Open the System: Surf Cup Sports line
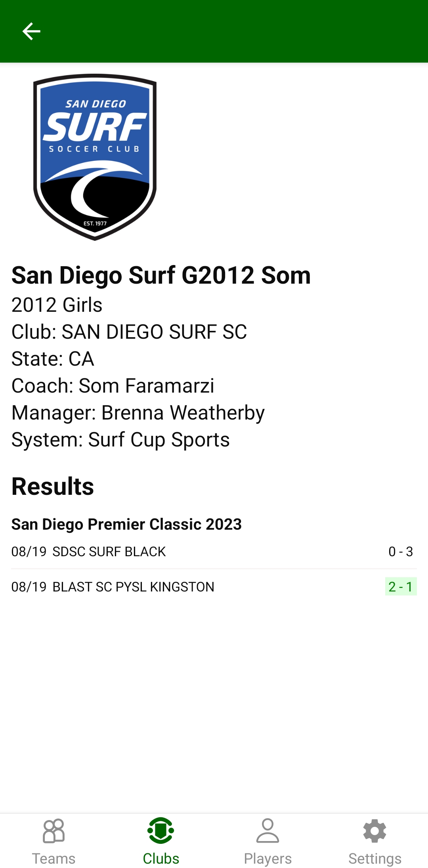Viewport: 428px width, 868px height. [x=120, y=439]
